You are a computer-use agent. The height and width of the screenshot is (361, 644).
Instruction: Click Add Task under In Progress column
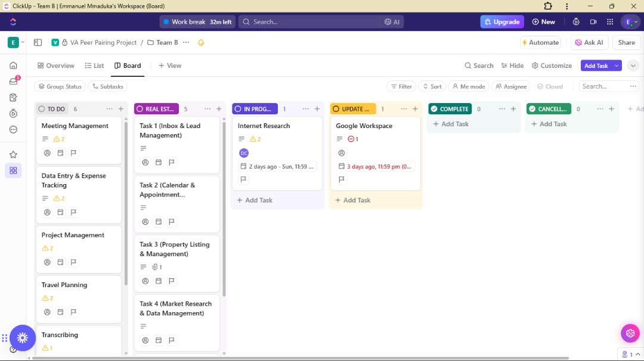tap(255, 200)
